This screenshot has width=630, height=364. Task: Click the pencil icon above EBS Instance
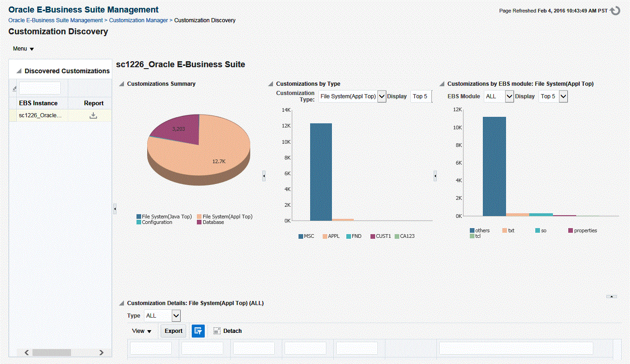point(14,88)
